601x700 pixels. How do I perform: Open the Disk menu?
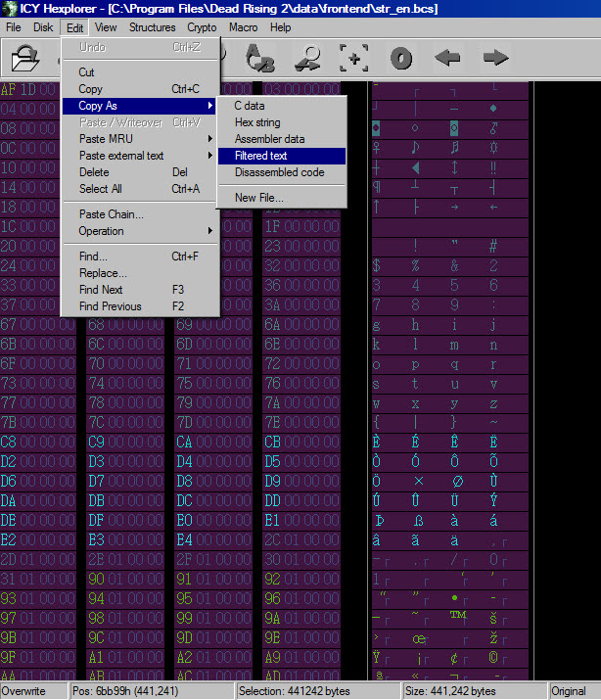[x=43, y=27]
